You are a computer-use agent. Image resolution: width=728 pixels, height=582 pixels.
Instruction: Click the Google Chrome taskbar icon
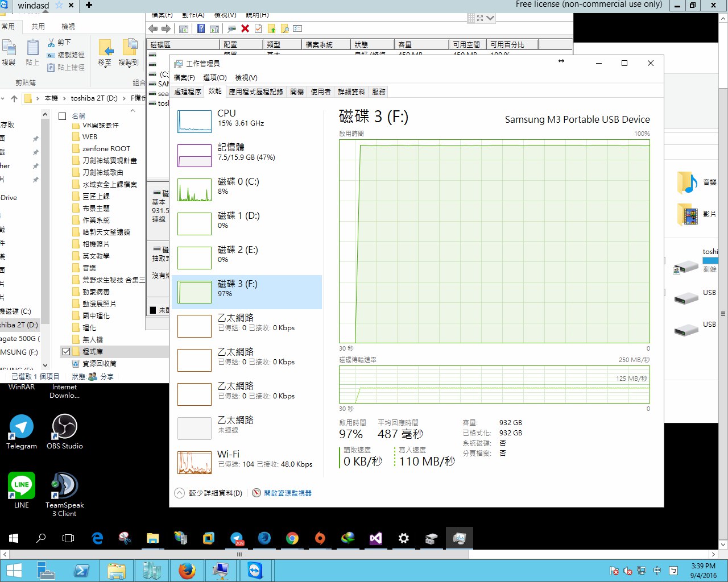292,538
